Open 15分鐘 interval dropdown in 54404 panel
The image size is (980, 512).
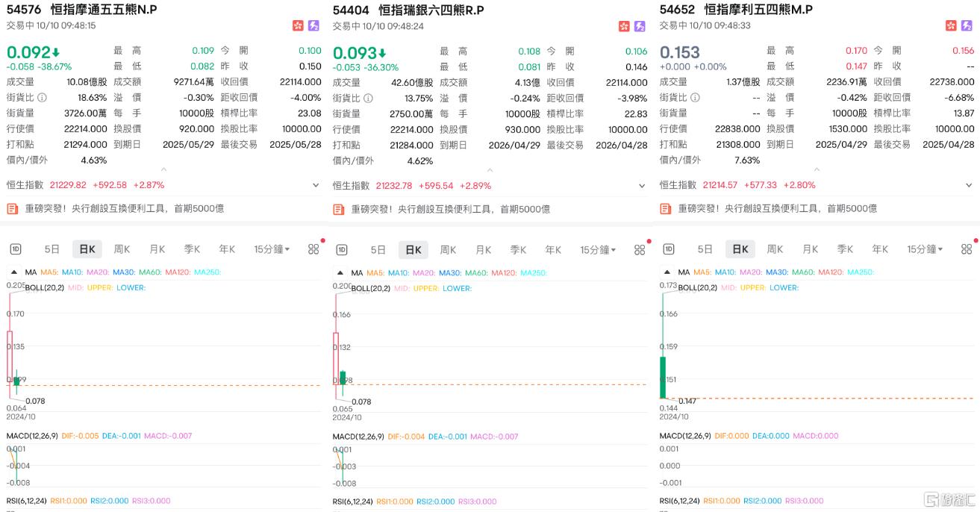598,249
